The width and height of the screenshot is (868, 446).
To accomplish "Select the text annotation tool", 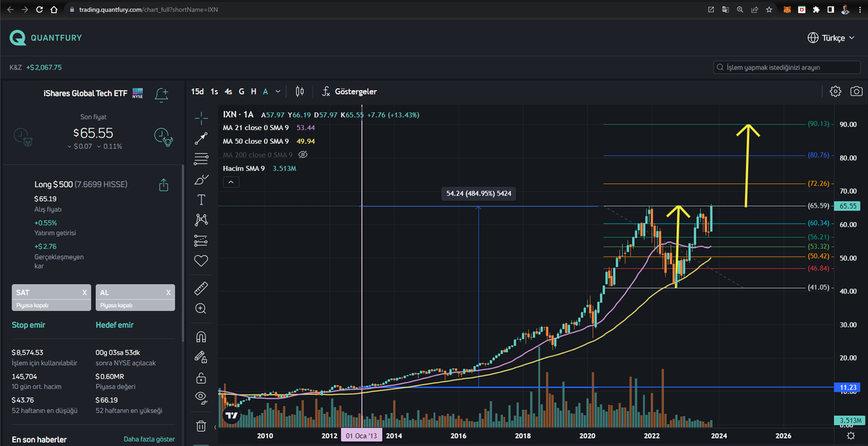I will click(x=201, y=199).
